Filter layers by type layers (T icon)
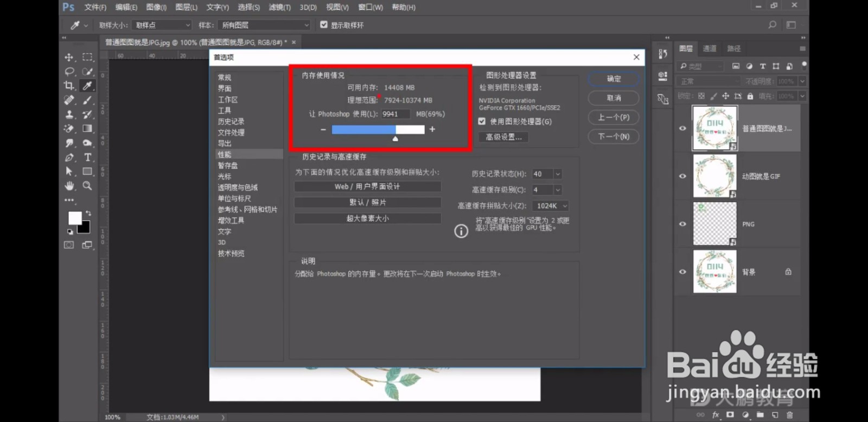 coord(762,66)
